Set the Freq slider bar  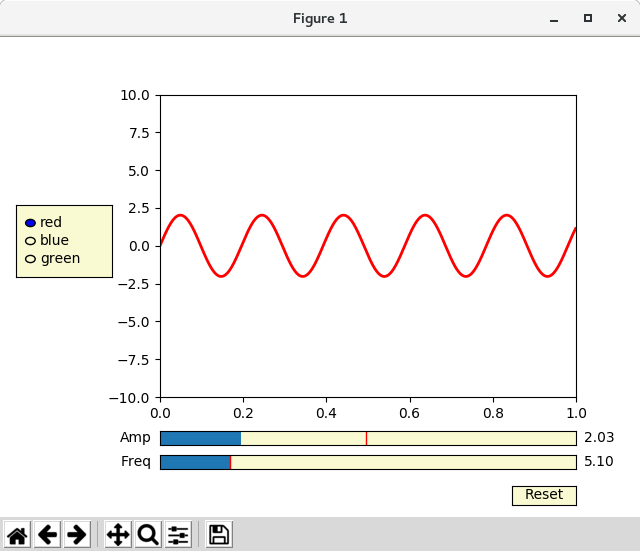[x=368, y=462]
